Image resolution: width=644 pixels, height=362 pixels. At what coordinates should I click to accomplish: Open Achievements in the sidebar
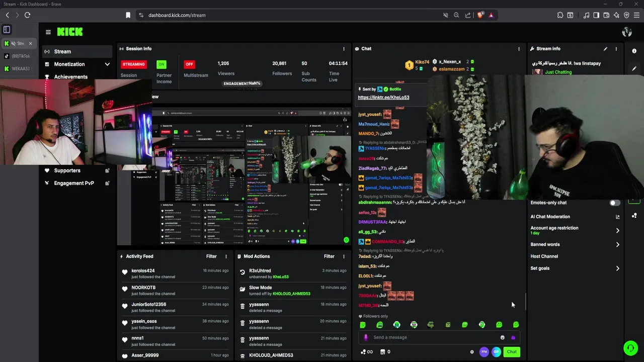point(71,77)
